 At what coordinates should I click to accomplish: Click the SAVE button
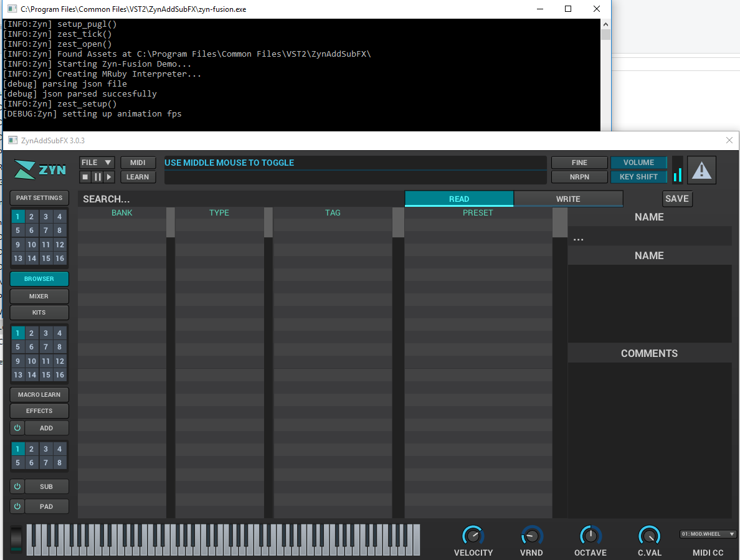click(677, 199)
